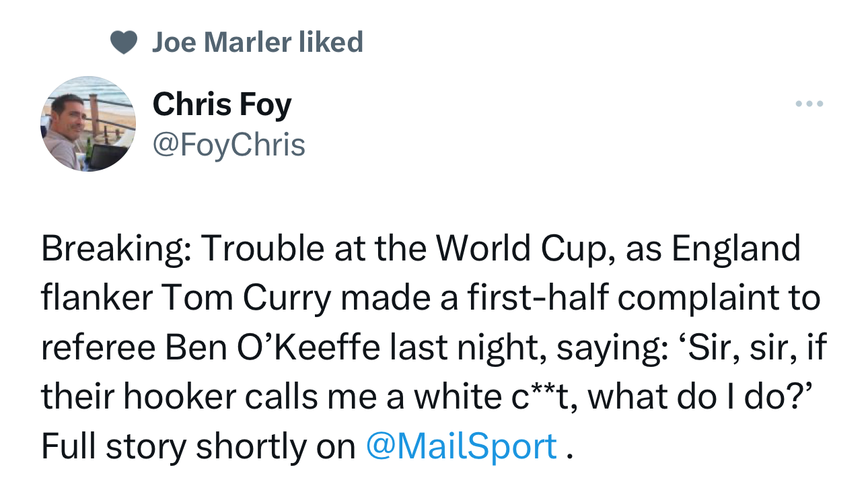This screenshot has width=868, height=486.
Task: Open Chris Foy's profile picture
Action: 89,124
